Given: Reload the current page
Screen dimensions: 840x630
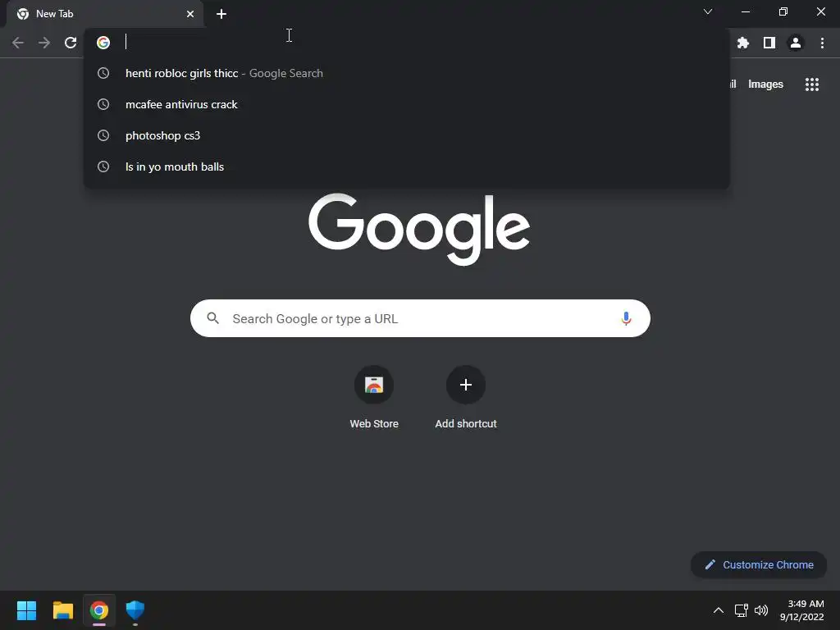Looking at the screenshot, I should coord(71,43).
